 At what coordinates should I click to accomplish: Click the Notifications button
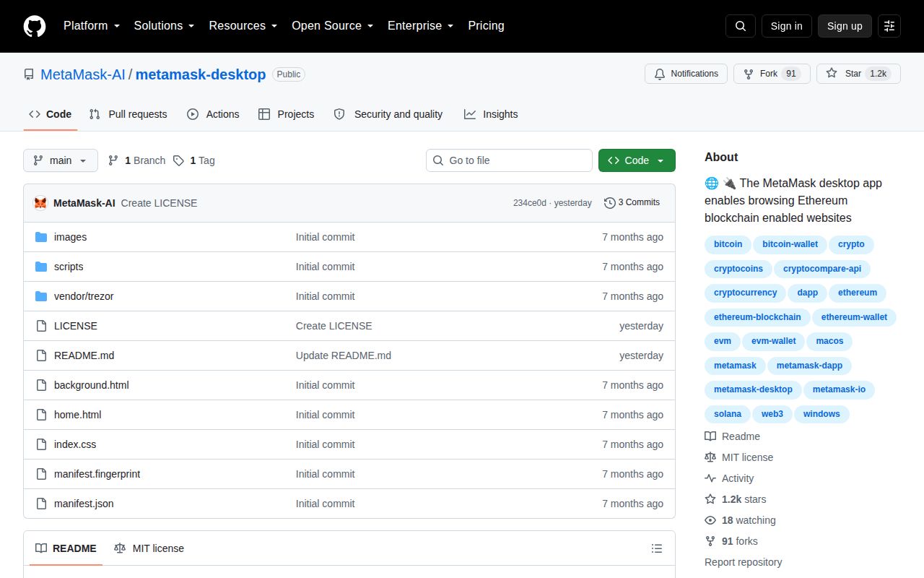686,74
